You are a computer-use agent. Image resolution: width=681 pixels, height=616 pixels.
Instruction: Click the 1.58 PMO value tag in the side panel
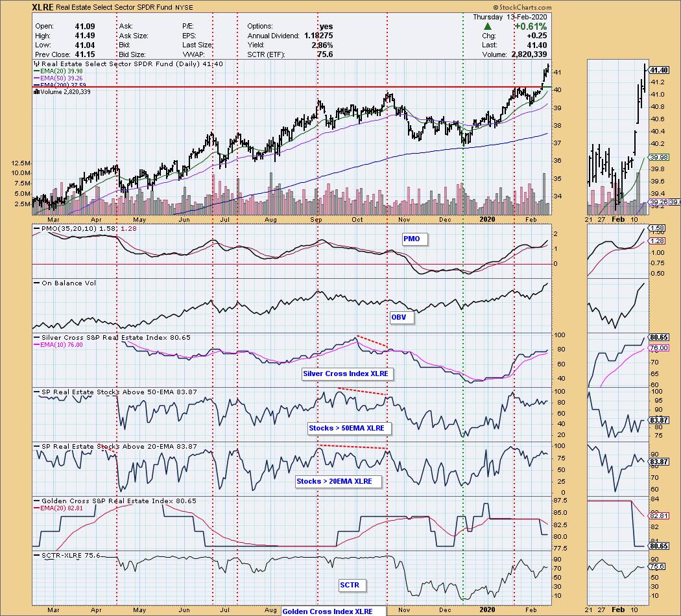(658, 228)
